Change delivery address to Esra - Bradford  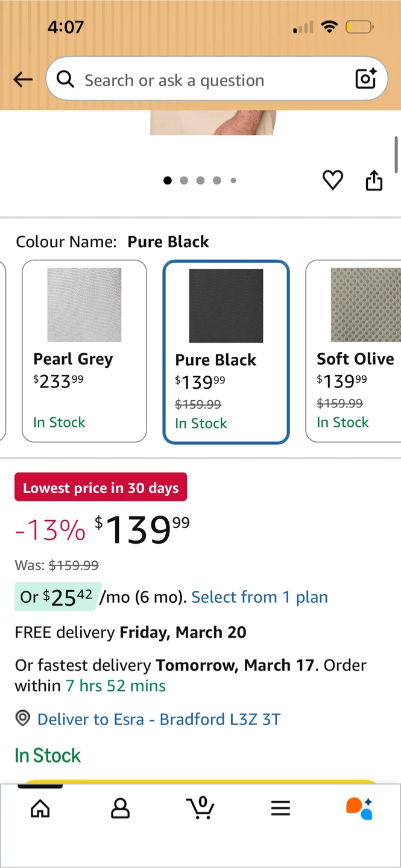[x=159, y=719]
